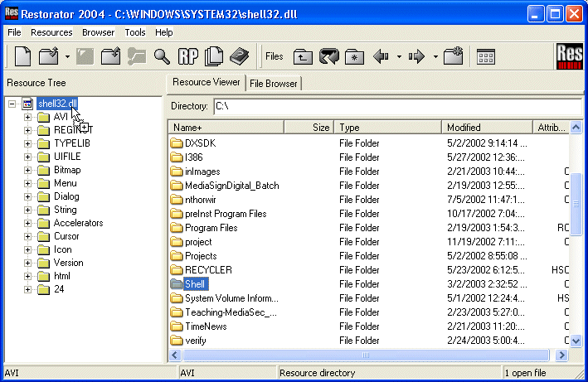The width and height of the screenshot is (588, 382).
Task: Select the I386 folder row
Action: [368, 157]
